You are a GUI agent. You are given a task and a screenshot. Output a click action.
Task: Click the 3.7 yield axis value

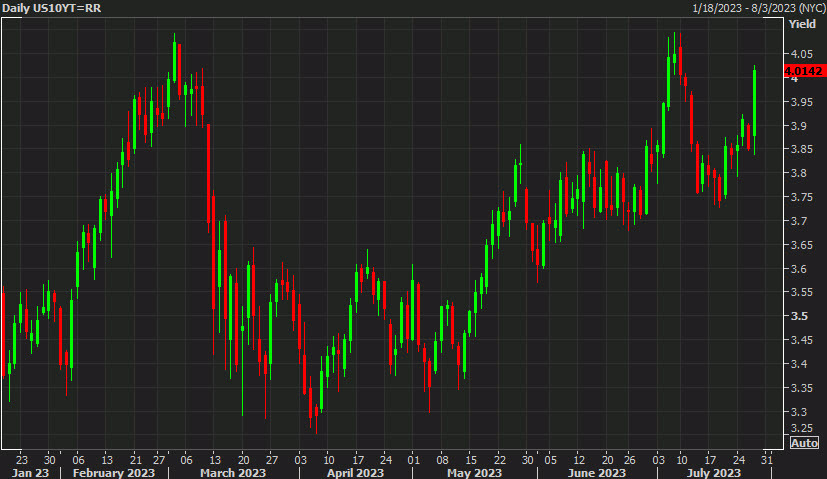(x=798, y=221)
